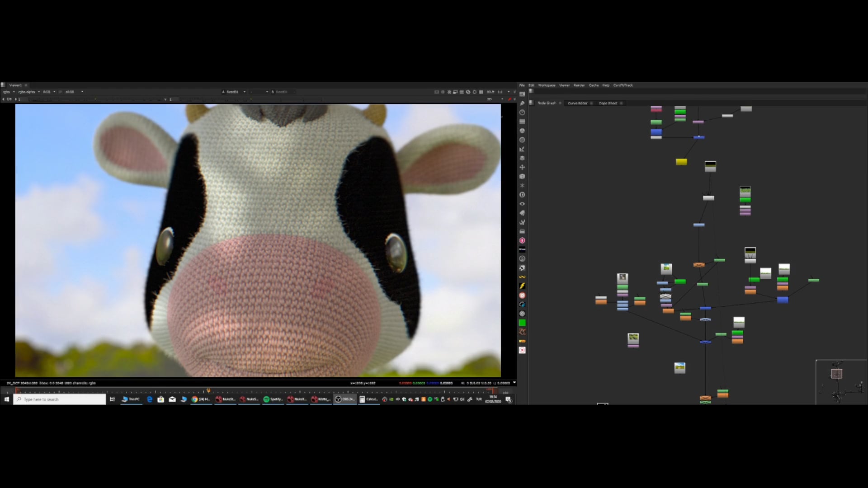Screen dimensions: 868x488
Task: Open the Transform nodes move icon
Action: 522,167
